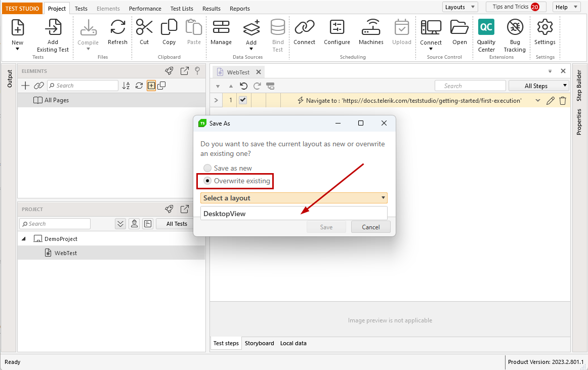Image resolution: width=588 pixels, height=370 pixels.
Task: Select the Overwrite existing radio button
Action: click(x=207, y=181)
